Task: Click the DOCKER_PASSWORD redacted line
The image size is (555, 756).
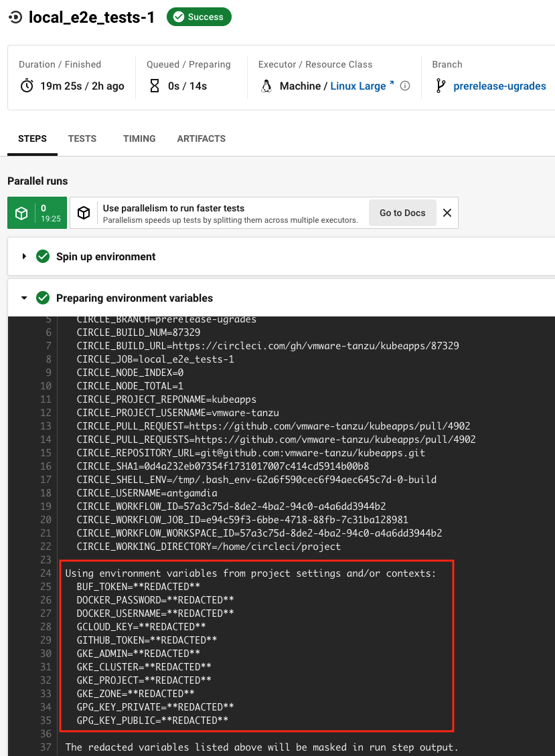Action: coord(155,600)
